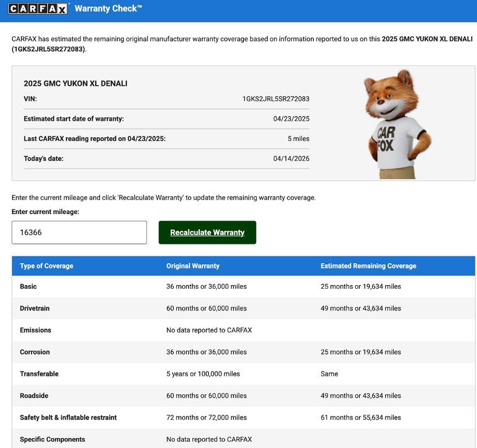Image resolution: width=477 pixels, height=448 pixels.
Task: Click today's date value 04/14/2026
Action: (x=291, y=159)
